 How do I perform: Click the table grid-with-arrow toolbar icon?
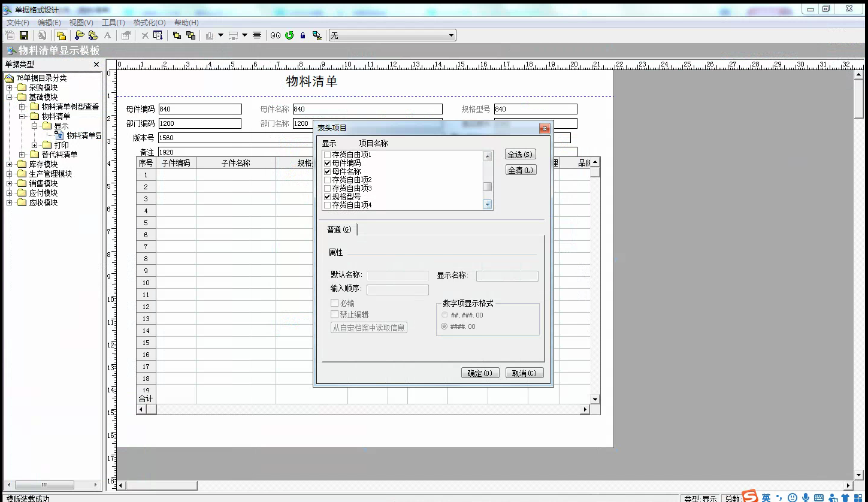[x=158, y=35]
